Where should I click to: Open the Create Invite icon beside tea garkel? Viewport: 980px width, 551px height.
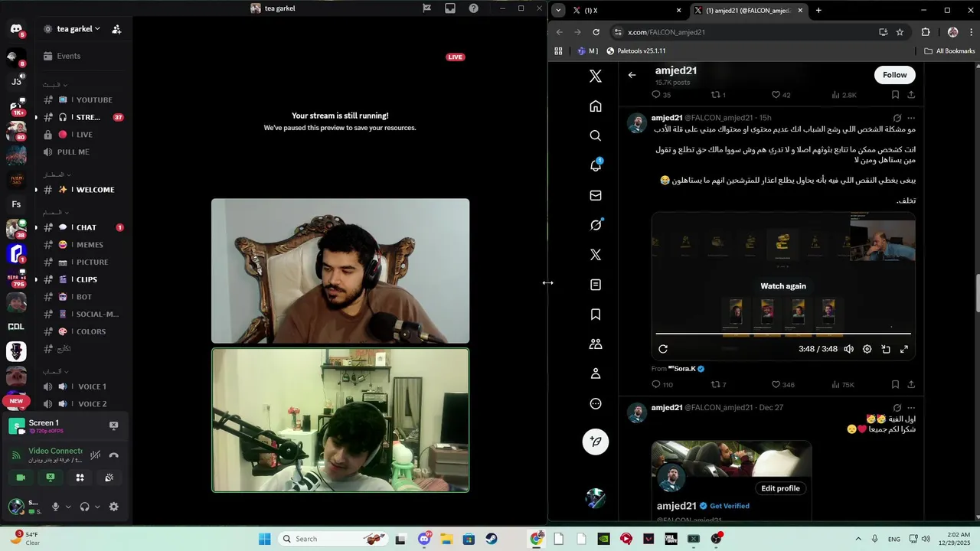tap(116, 29)
